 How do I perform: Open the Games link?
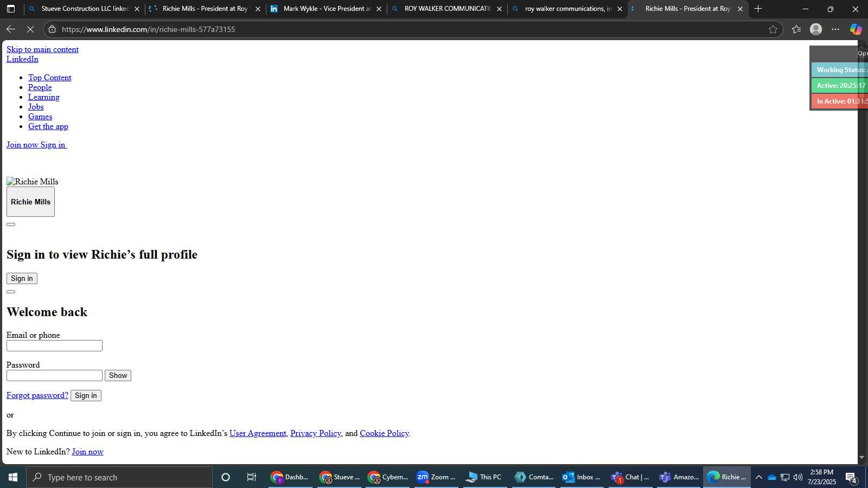click(x=40, y=117)
